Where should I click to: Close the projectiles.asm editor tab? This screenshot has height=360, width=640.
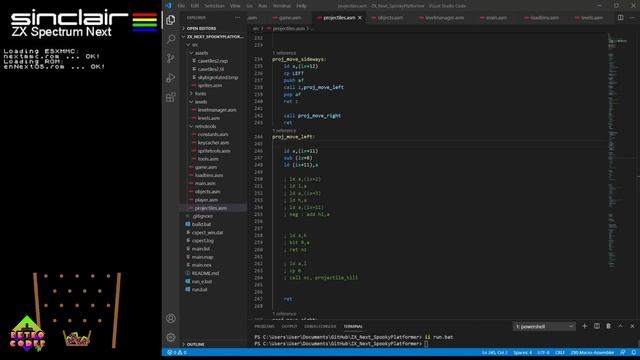point(360,18)
